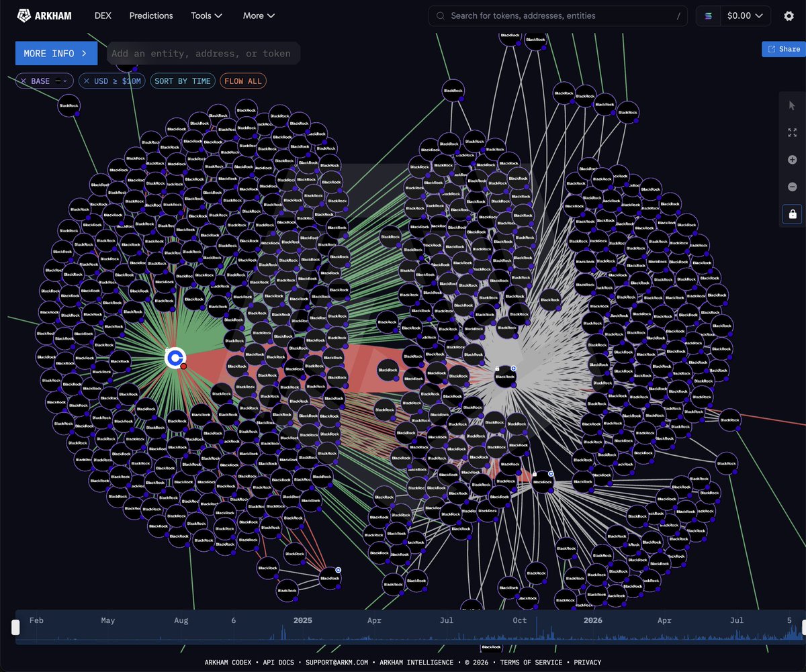This screenshot has height=672, width=806.
Task: Click the Solana chain icon beside balance
Action: (x=708, y=15)
